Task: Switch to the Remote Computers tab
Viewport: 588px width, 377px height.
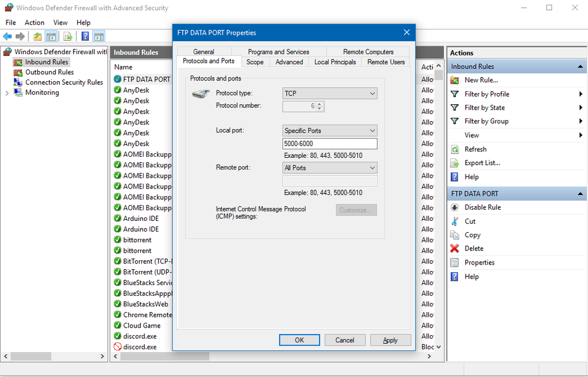Action: [368, 52]
